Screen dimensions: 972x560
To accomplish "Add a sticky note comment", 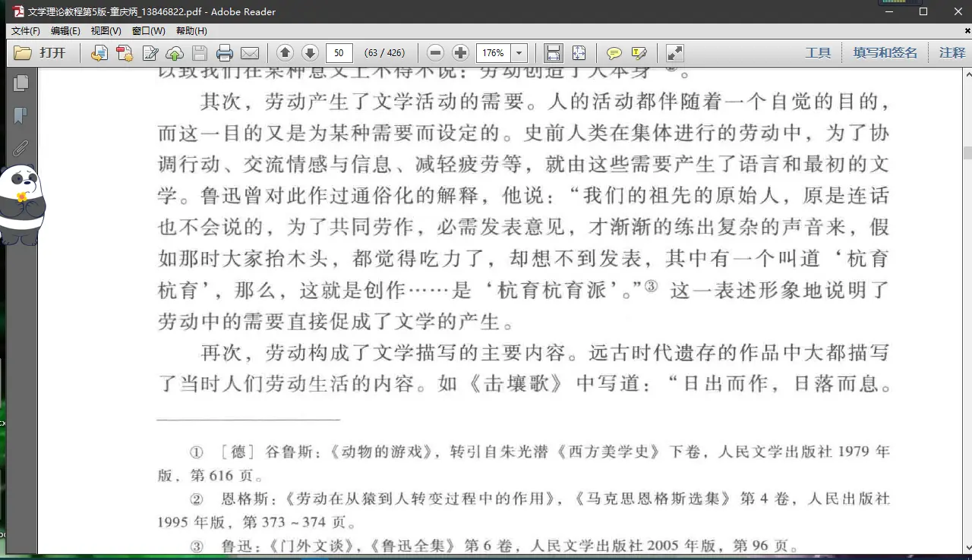I will pos(614,53).
